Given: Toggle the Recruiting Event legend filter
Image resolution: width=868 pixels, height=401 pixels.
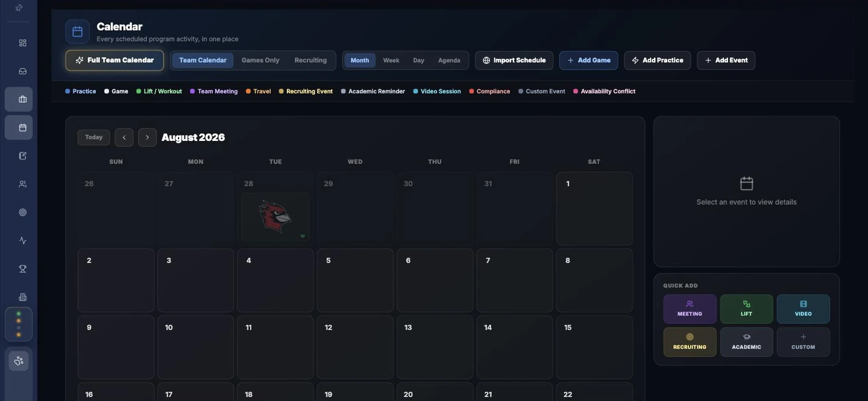Looking at the screenshot, I should click(x=306, y=92).
